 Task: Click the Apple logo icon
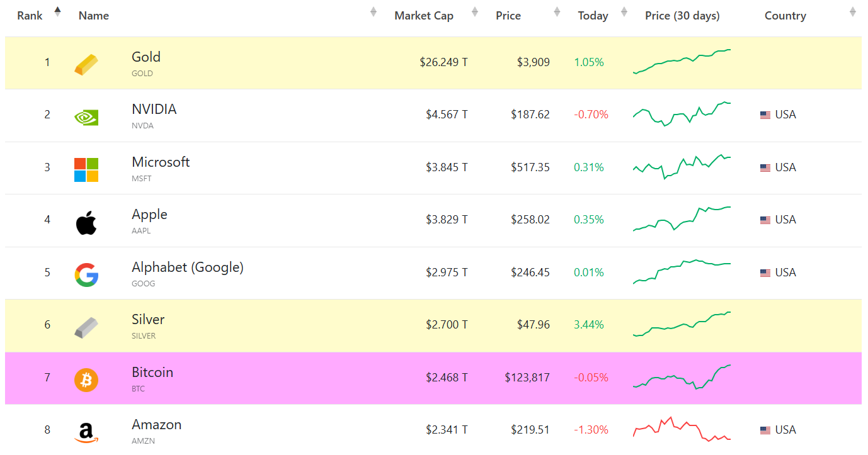(x=86, y=223)
